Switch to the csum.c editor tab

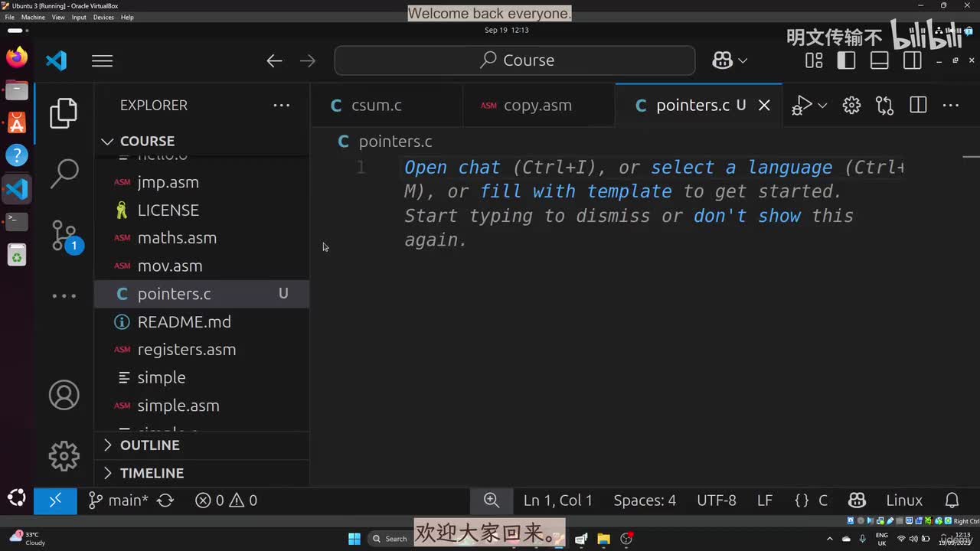(x=387, y=106)
